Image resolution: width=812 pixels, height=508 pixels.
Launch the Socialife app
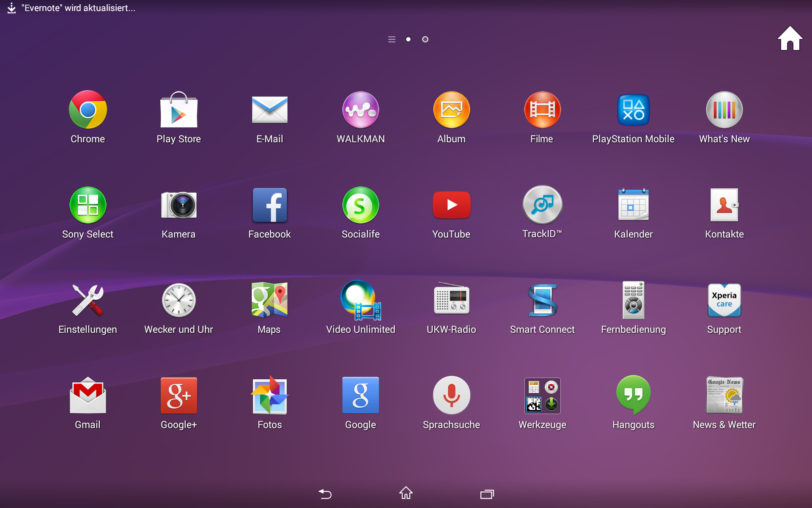click(360, 205)
